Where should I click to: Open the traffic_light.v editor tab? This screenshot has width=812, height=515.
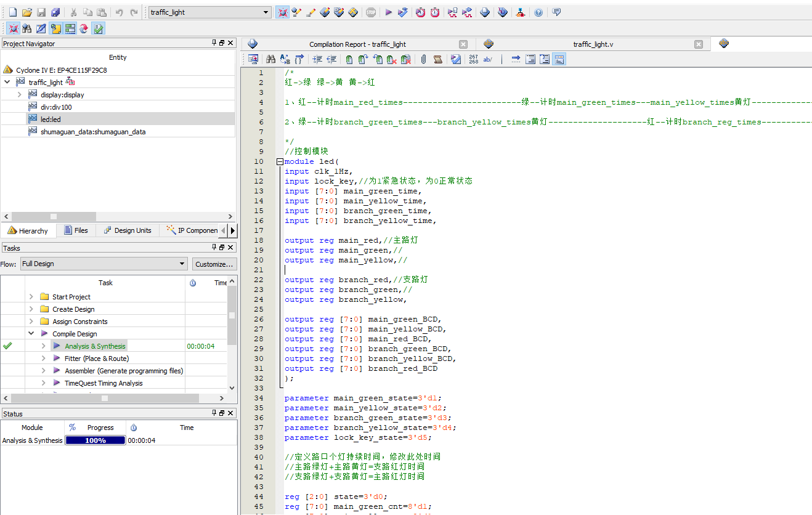pyautogui.click(x=593, y=44)
